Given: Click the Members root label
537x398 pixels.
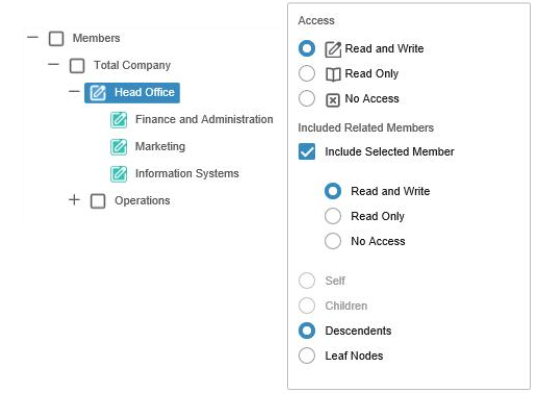Looking at the screenshot, I should (x=96, y=38).
